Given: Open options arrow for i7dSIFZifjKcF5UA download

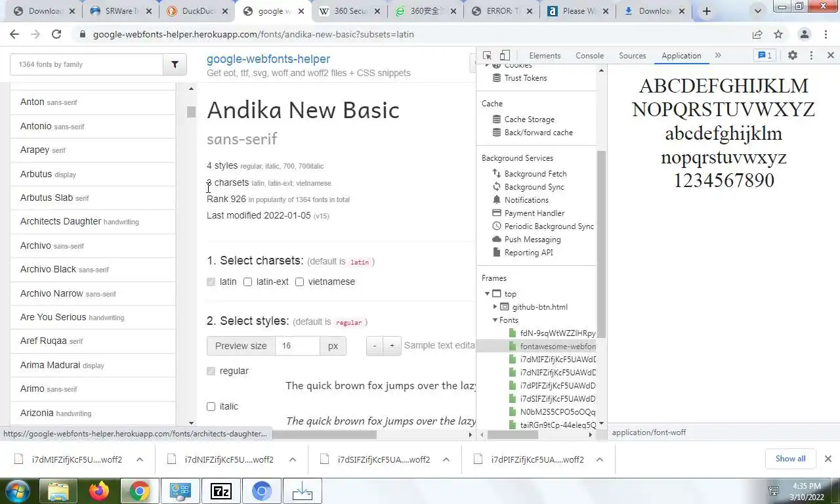Looking at the screenshot, I should 446,459.
